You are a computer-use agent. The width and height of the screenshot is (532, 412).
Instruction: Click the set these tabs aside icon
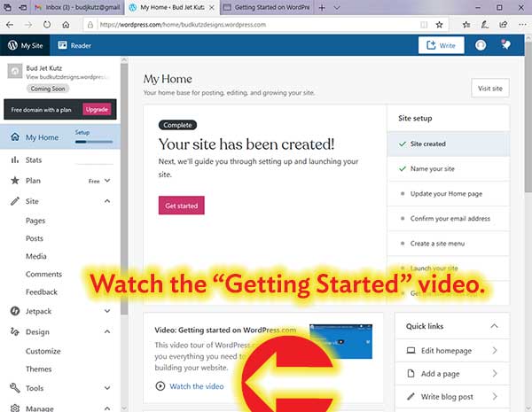pos(23,7)
